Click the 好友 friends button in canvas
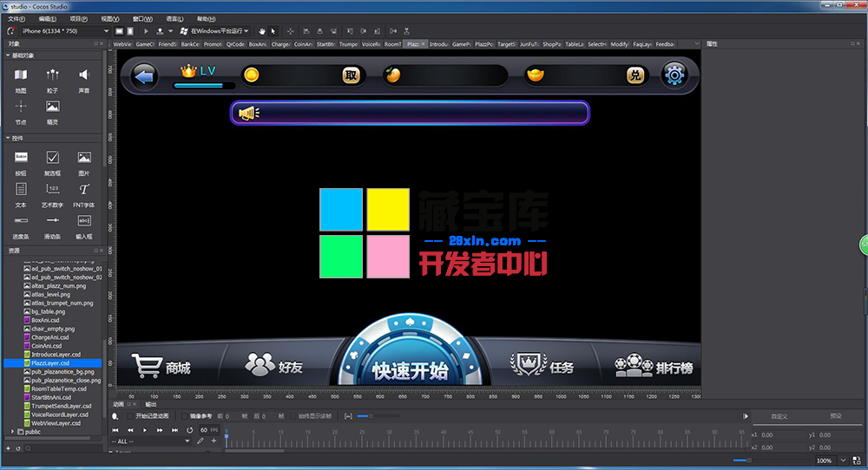 tap(274, 365)
